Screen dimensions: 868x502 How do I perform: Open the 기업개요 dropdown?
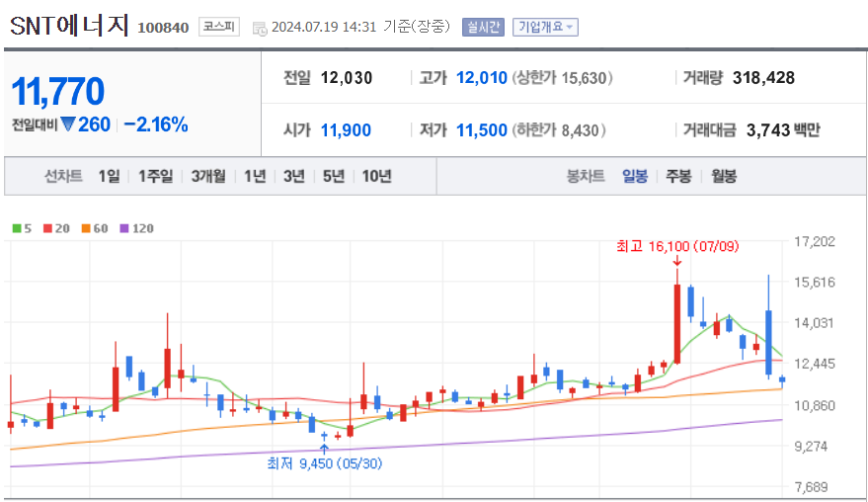[545, 27]
